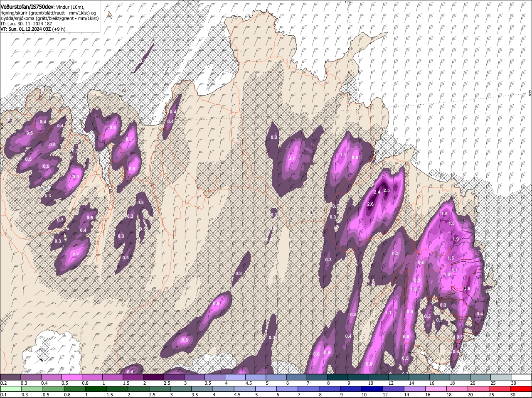Select the upper-row swatch between 1 and 1.5
The height and width of the screenshot is (398, 532).
[113, 377]
